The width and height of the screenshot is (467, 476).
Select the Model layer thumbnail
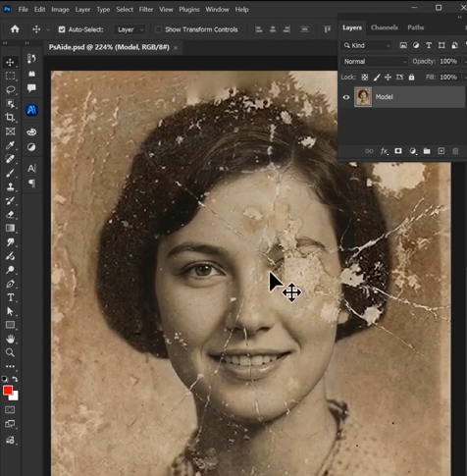(363, 97)
